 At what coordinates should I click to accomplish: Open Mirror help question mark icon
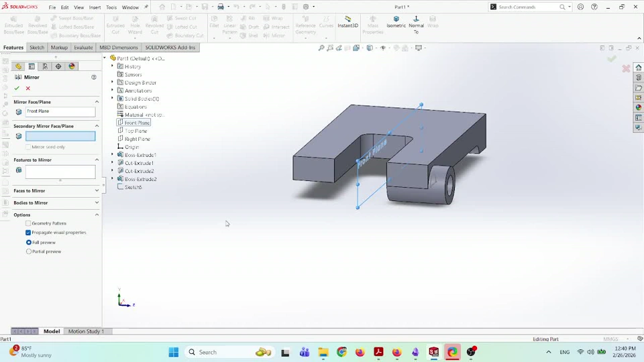pyautogui.click(x=94, y=77)
